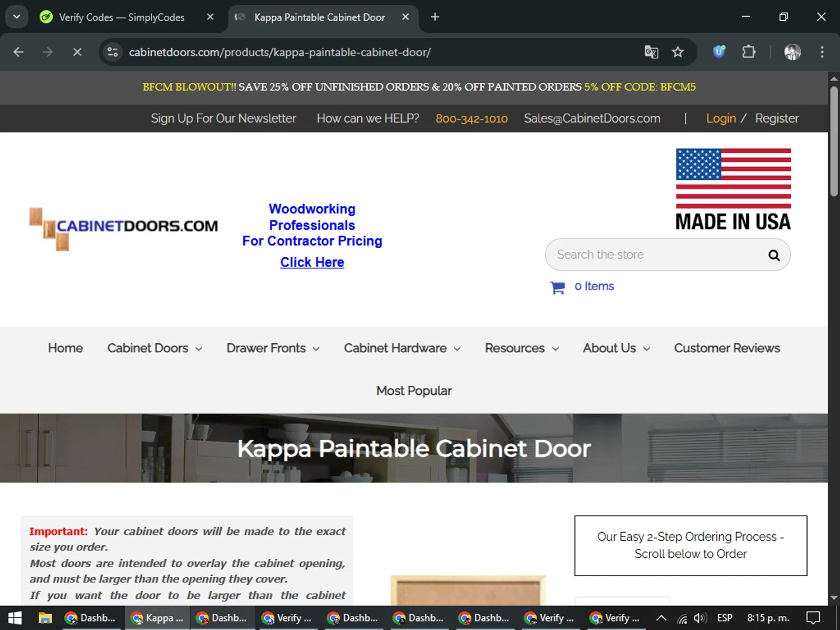Image resolution: width=840 pixels, height=630 pixels.
Task: Show hidden system tray icons
Action: [x=661, y=618]
